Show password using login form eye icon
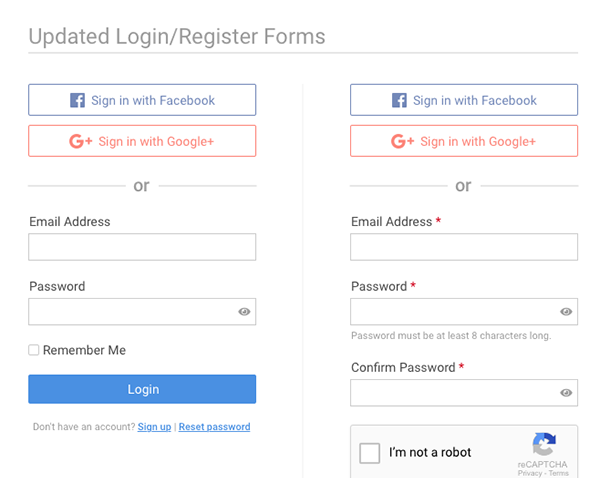The height and width of the screenshot is (478, 610). (x=244, y=312)
